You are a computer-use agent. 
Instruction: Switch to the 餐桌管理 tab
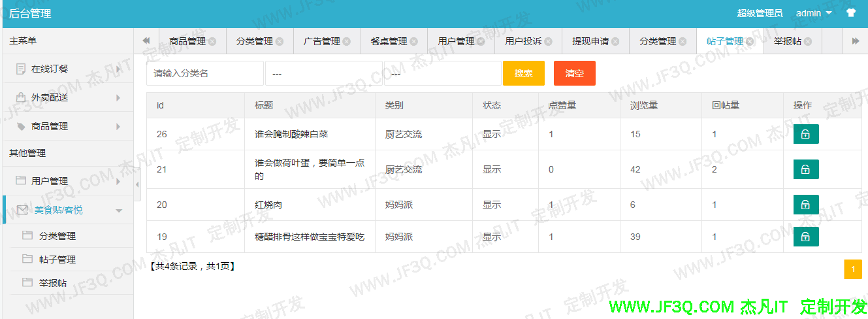(x=388, y=41)
